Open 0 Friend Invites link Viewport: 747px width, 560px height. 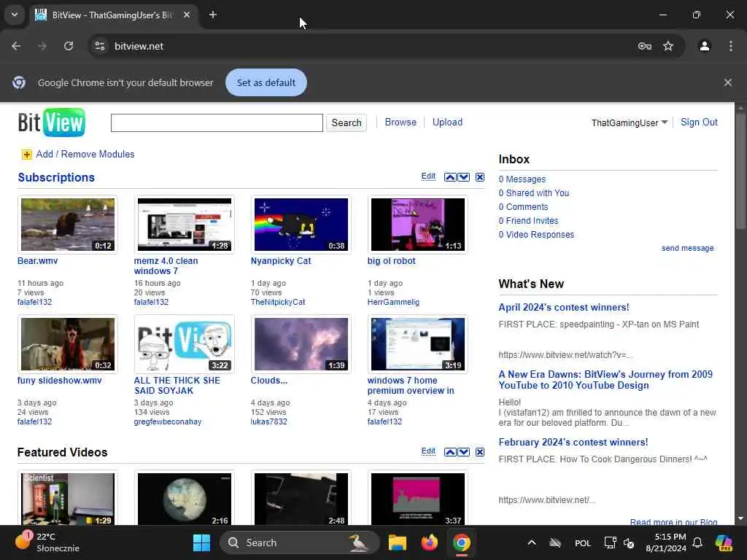pos(528,221)
